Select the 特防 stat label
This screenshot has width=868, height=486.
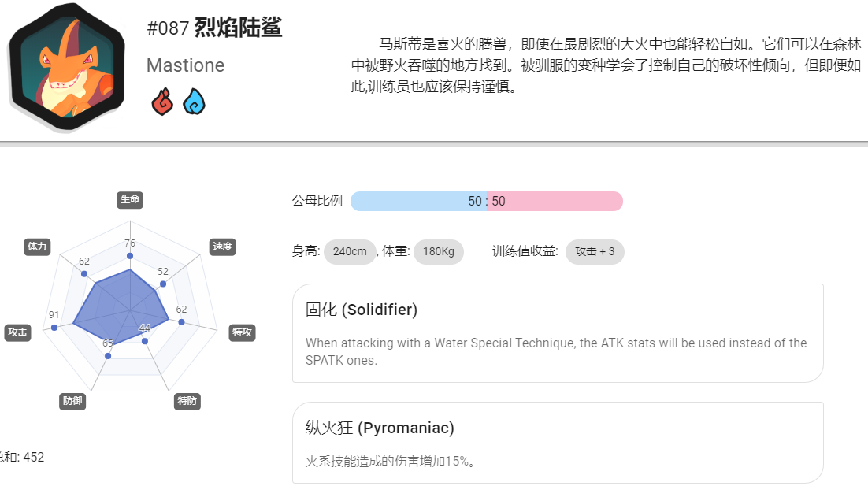click(187, 401)
